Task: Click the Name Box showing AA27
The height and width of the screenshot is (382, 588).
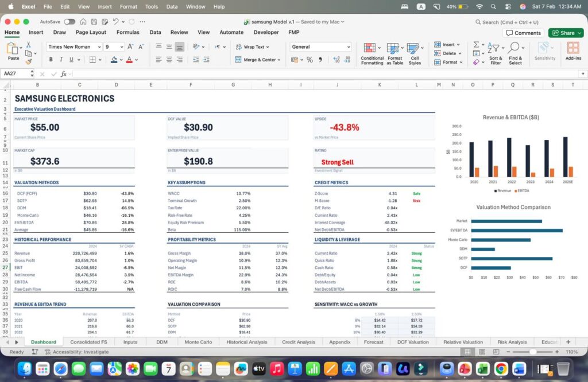Action: point(16,74)
